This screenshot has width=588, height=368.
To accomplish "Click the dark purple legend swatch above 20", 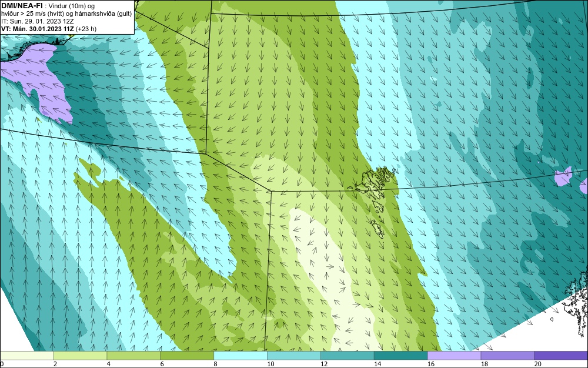I will 561,355.
